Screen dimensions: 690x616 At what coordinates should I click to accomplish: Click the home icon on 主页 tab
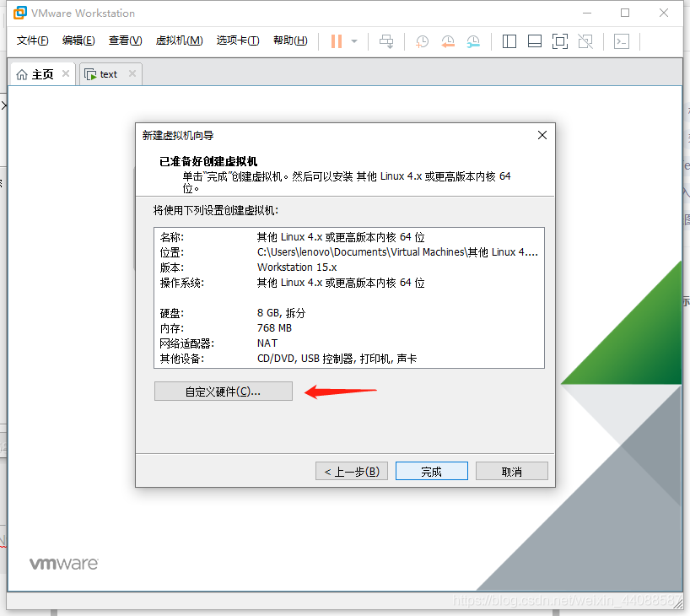[22, 74]
